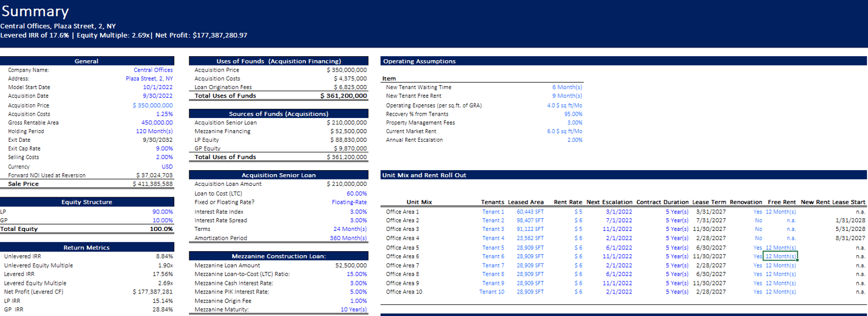This screenshot has width=868, height=316.
Task: Select the Floating-Rate cell
Action: pos(350,203)
